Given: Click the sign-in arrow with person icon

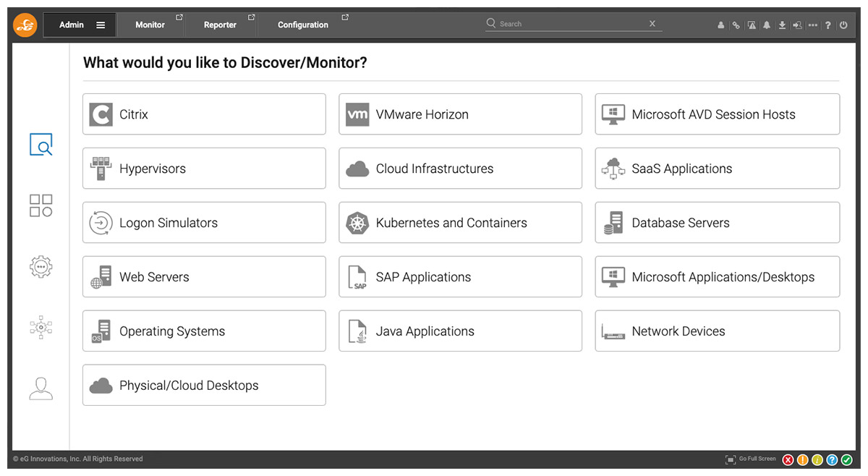Looking at the screenshot, I should pyautogui.click(x=797, y=25).
